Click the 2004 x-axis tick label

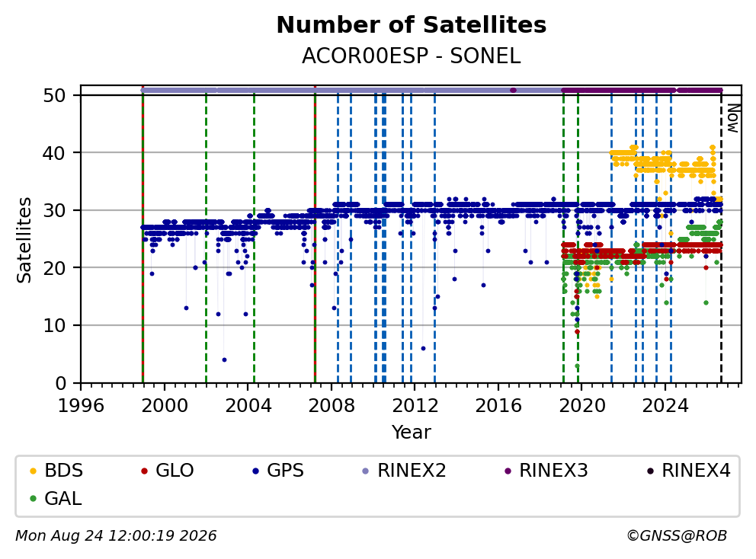pos(248,406)
